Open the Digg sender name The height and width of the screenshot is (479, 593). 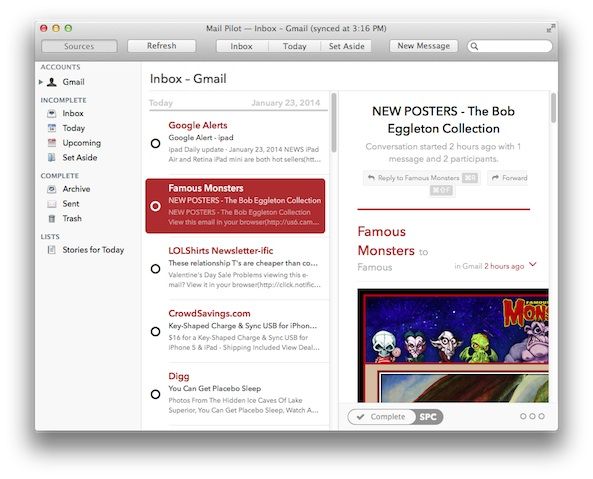point(179,376)
